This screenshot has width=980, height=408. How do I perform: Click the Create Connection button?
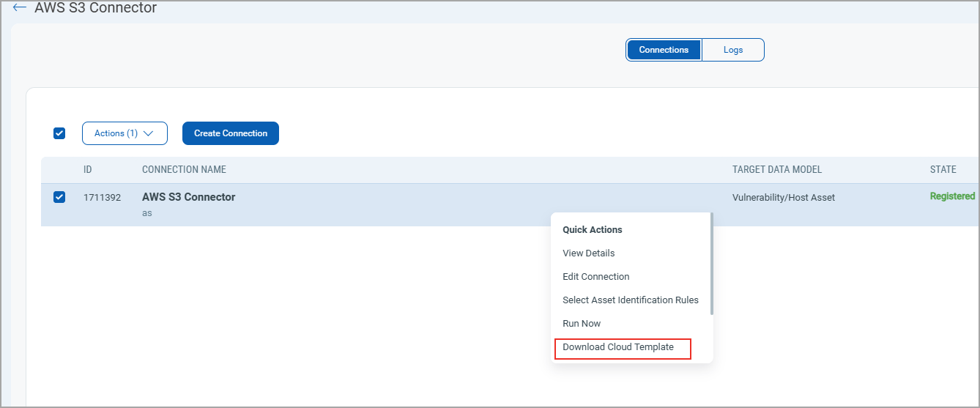pos(231,133)
